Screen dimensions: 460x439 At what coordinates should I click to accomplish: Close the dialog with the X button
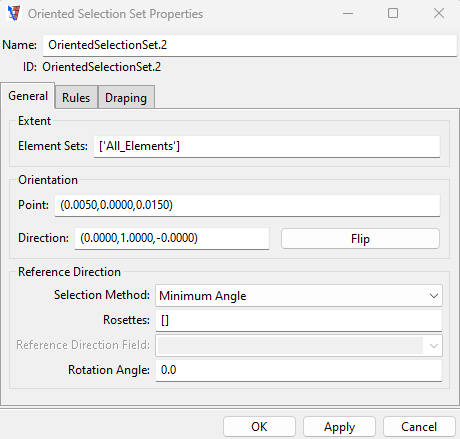point(439,13)
